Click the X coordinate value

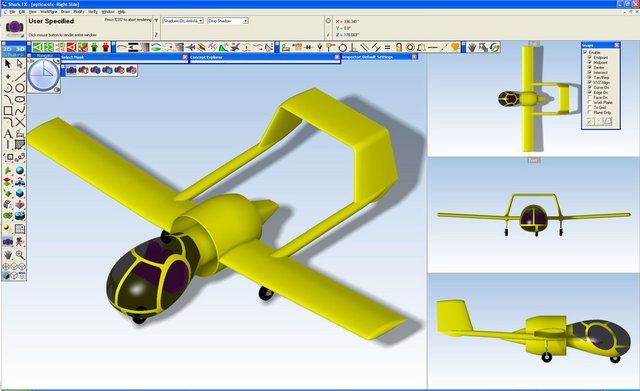click(x=351, y=21)
